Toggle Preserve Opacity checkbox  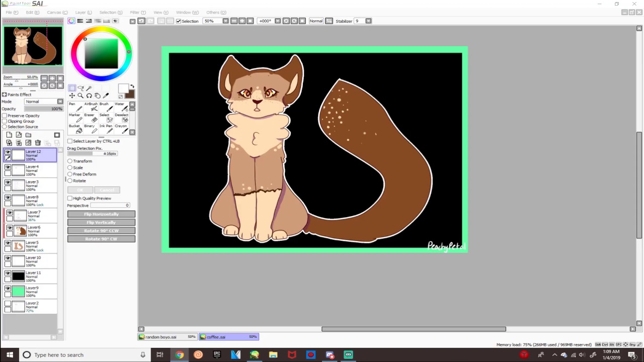5,116
